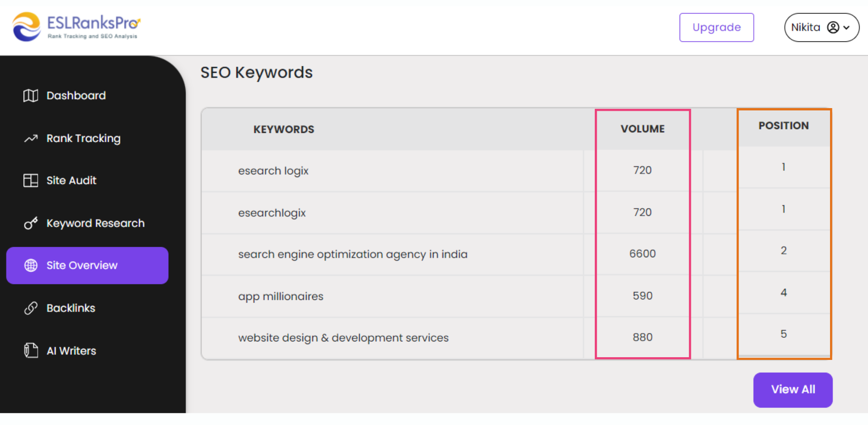
Task: Click the Rank Tracking trend arrow icon
Action: 31,138
